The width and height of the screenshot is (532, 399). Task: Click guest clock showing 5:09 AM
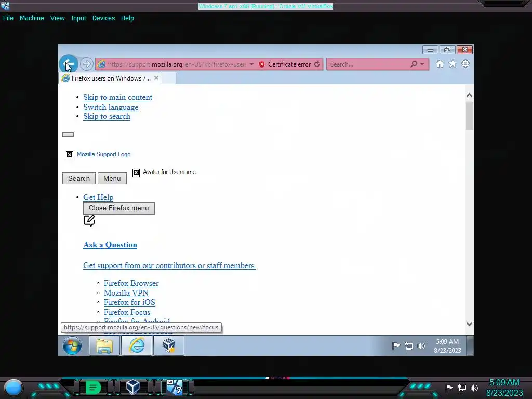click(x=447, y=342)
